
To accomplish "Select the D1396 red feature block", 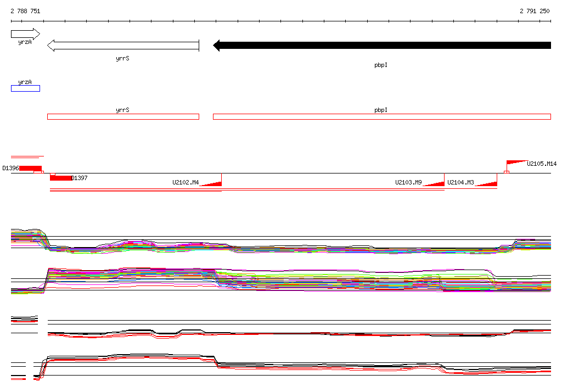I will pos(31,168).
